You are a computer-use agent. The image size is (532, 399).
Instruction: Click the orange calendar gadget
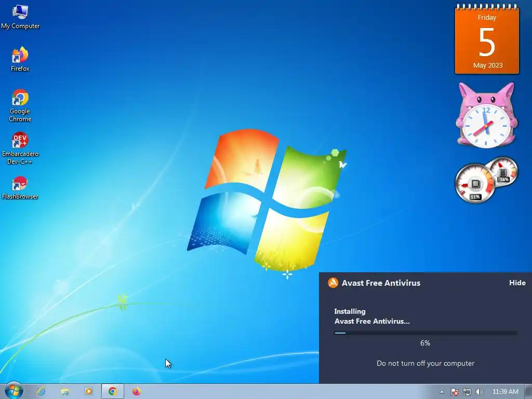pos(487,39)
